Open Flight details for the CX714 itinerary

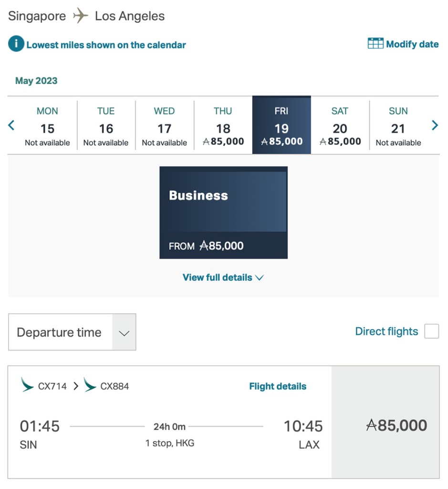pyautogui.click(x=278, y=386)
